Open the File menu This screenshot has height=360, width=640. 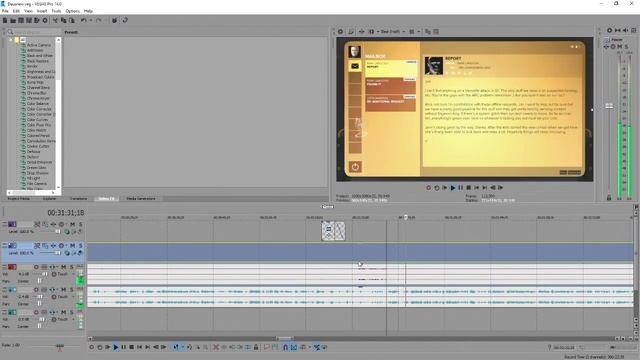point(5,11)
